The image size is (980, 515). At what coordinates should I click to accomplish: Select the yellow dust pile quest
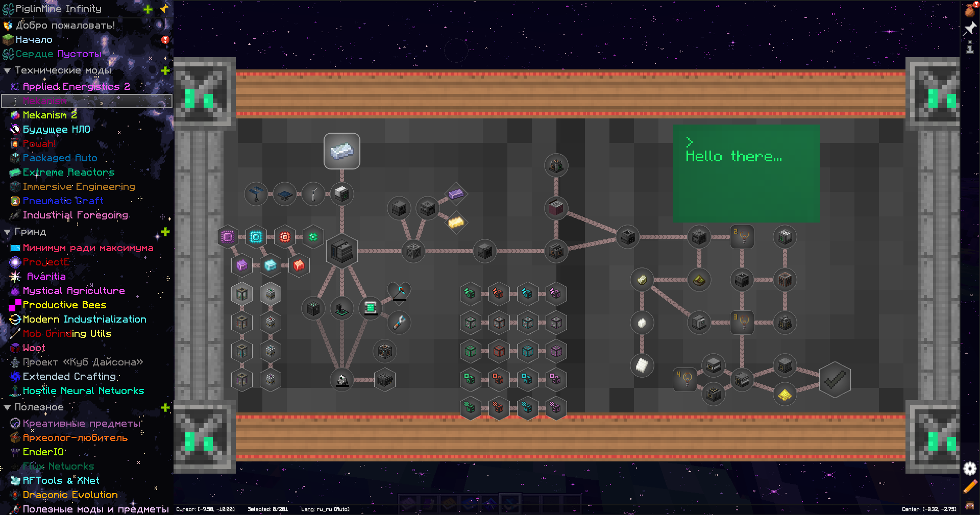coord(785,394)
